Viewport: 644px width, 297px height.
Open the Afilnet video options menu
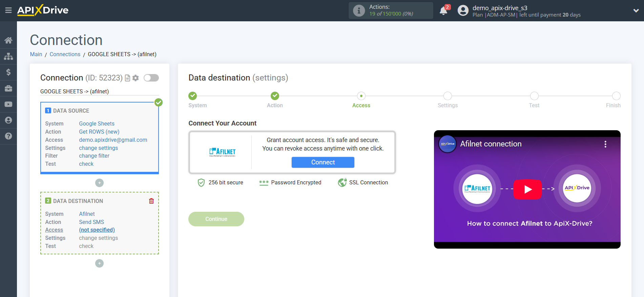tap(605, 144)
